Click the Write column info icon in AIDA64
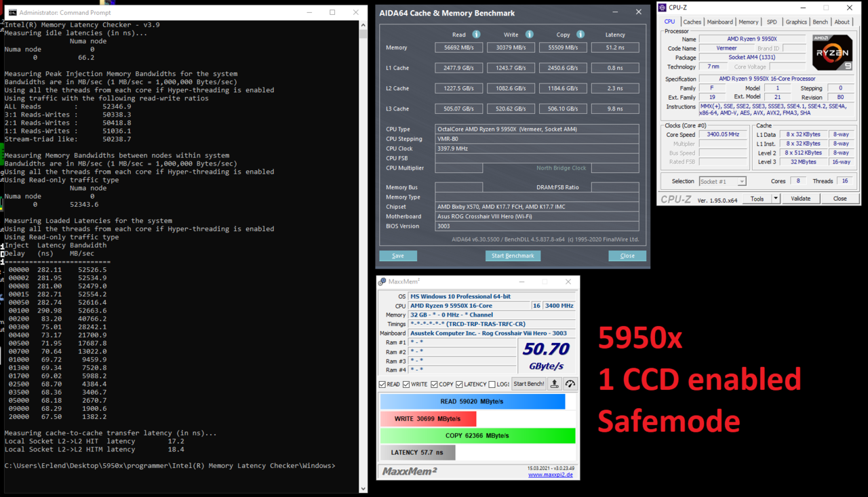This screenshot has width=868, height=497. pos(529,35)
